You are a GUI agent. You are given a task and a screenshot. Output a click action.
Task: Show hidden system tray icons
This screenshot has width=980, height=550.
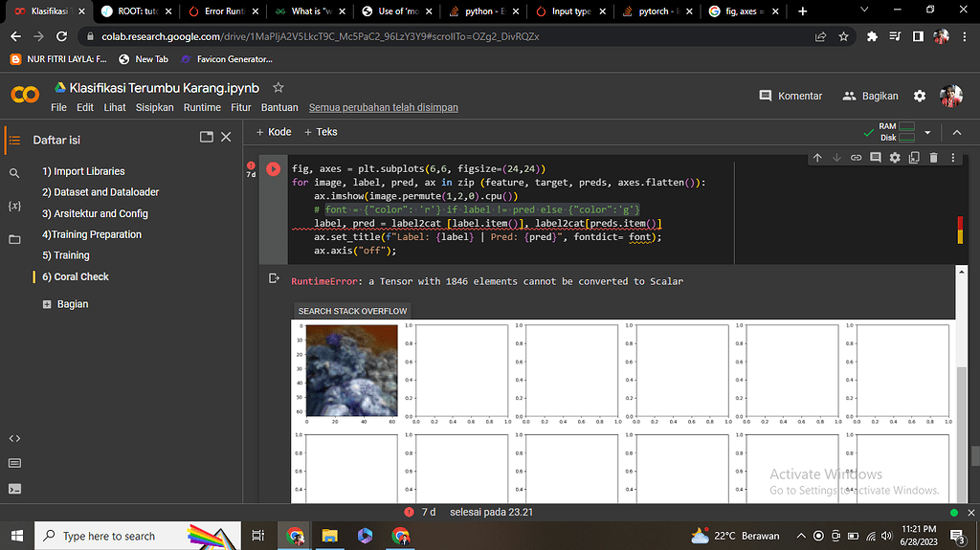click(801, 537)
